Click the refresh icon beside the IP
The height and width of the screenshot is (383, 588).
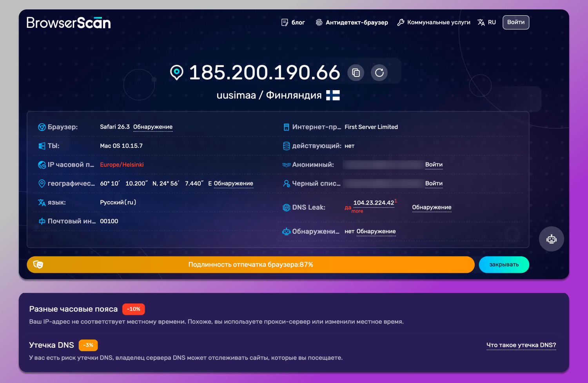379,73
